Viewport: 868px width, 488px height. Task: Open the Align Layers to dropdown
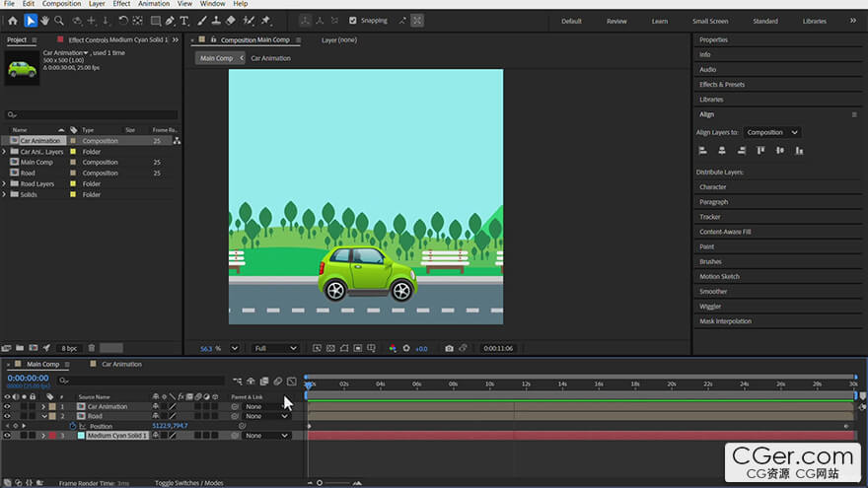coord(772,132)
